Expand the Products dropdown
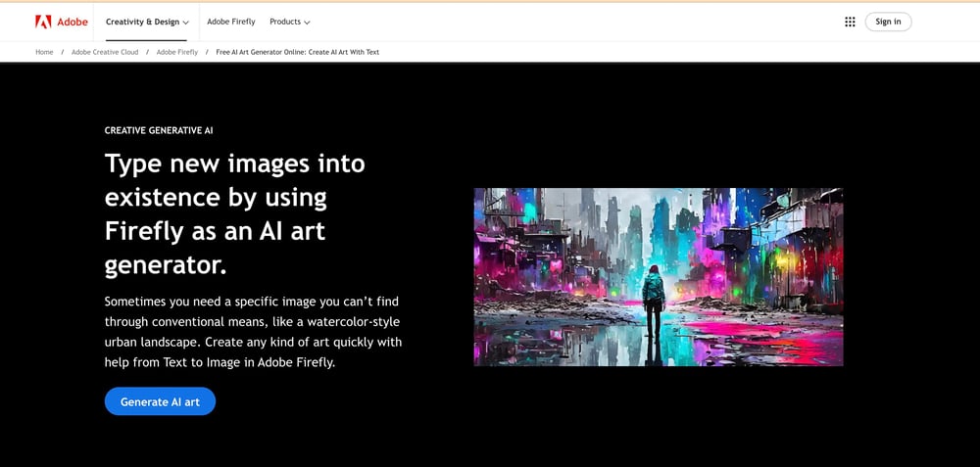This screenshot has height=467, width=980. point(289,22)
